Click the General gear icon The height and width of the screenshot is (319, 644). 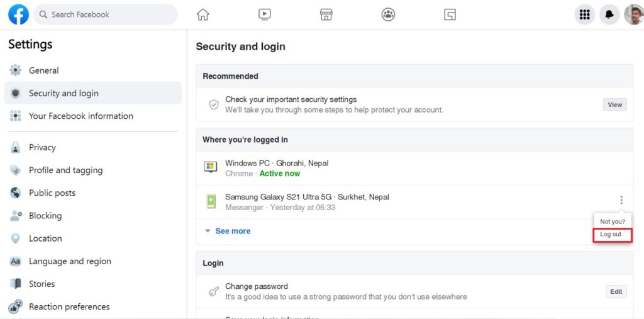15,70
